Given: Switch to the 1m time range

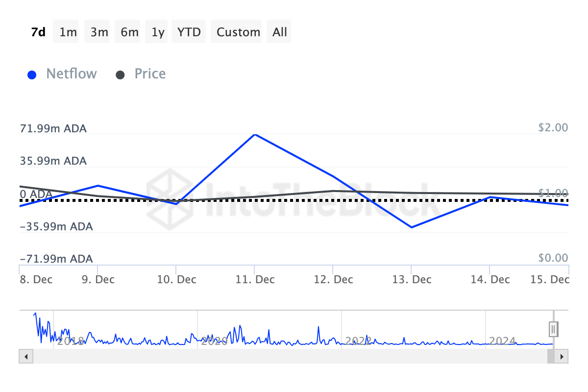Looking at the screenshot, I should 68,32.
